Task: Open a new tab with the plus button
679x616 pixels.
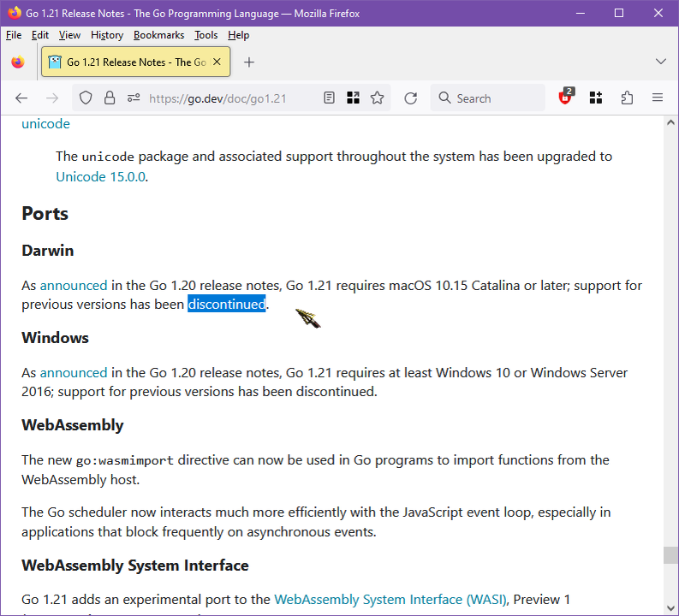Action: coord(248,62)
